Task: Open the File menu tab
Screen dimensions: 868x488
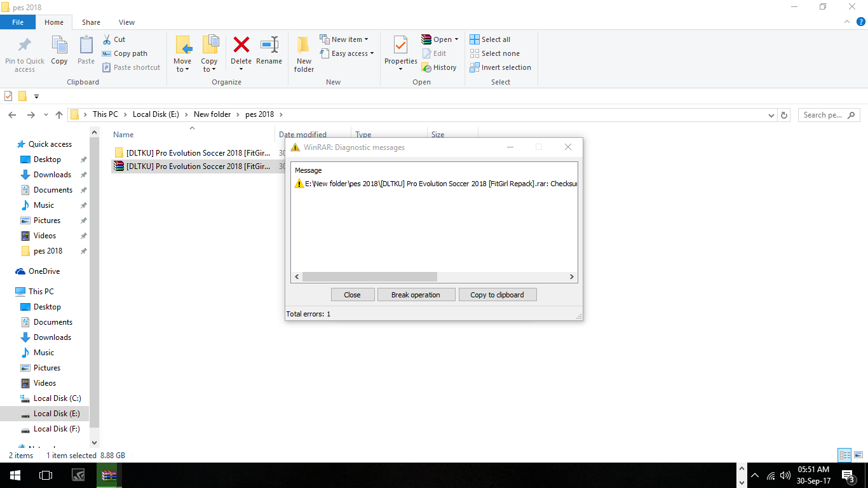Action: click(18, 22)
